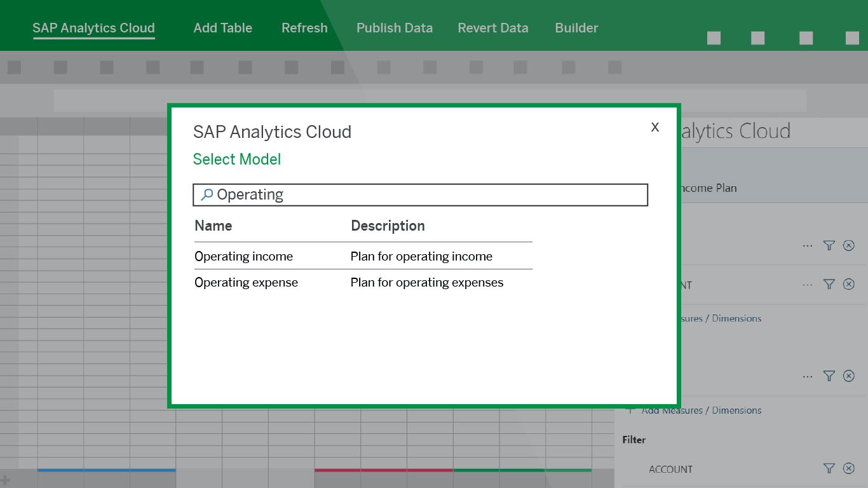Open the Builder panel
868x488 pixels.
(576, 28)
